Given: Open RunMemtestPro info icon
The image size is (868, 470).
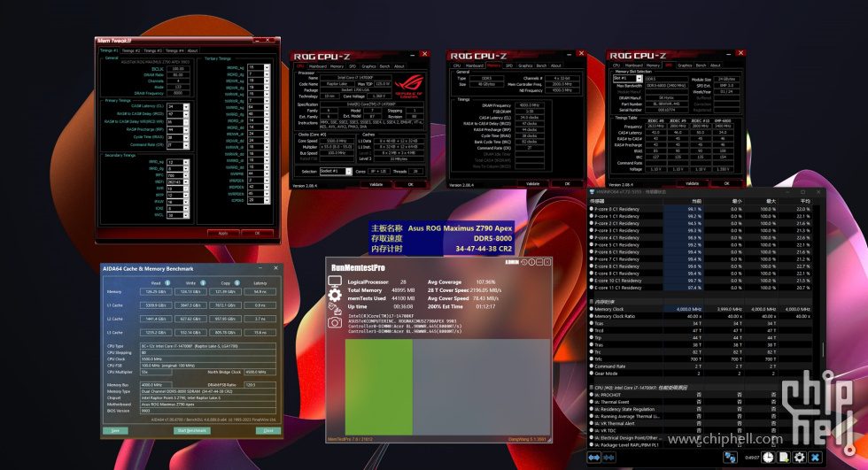Looking at the screenshot, I should pos(531,262).
